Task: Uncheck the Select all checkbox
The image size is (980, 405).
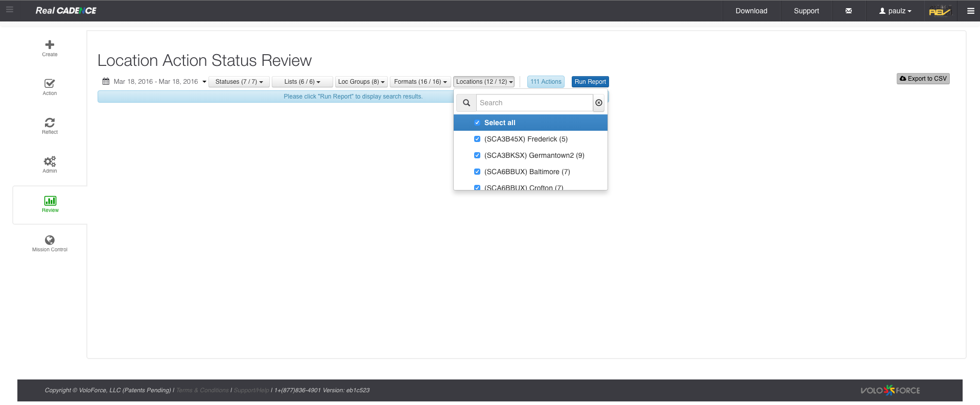Action: click(477, 123)
